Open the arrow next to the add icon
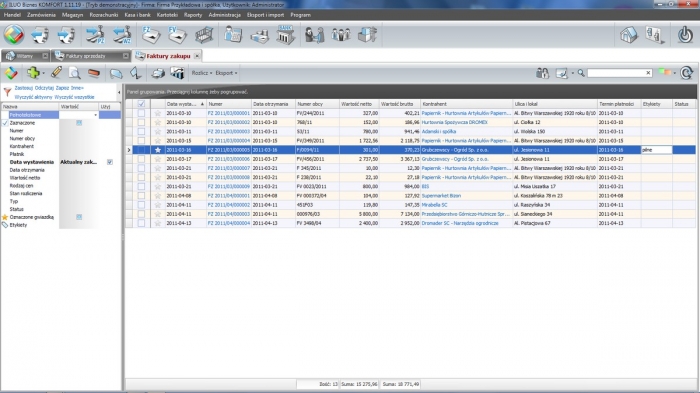Viewport: 700px width, 393px height. [x=43, y=73]
